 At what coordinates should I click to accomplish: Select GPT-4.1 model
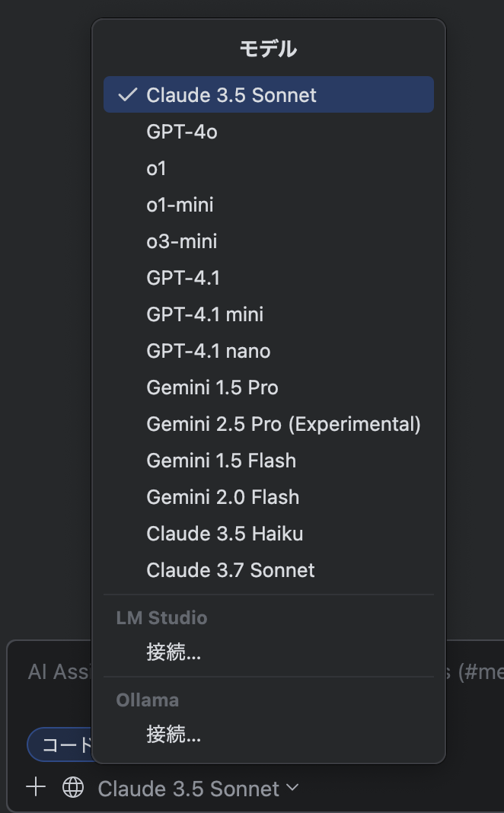pyautogui.click(x=269, y=278)
